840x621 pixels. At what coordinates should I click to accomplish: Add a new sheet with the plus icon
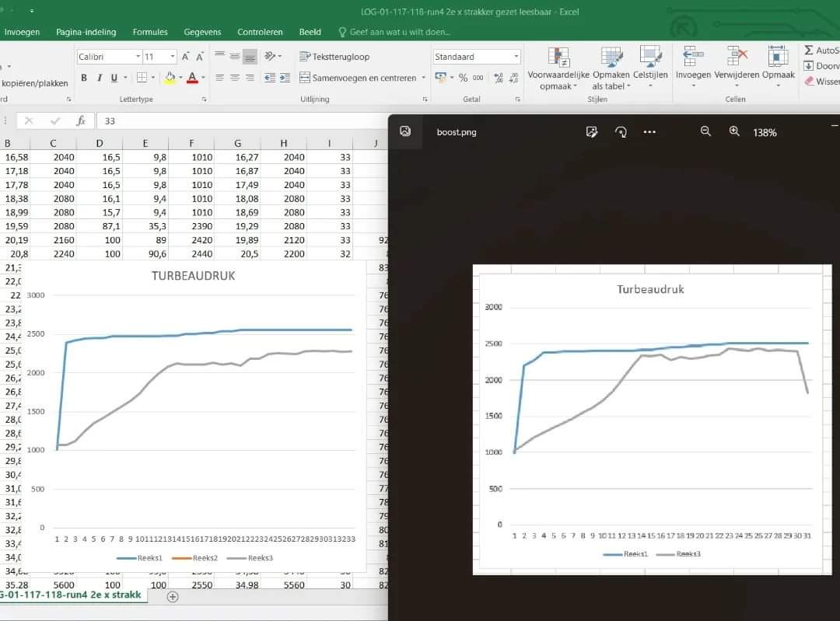173,597
